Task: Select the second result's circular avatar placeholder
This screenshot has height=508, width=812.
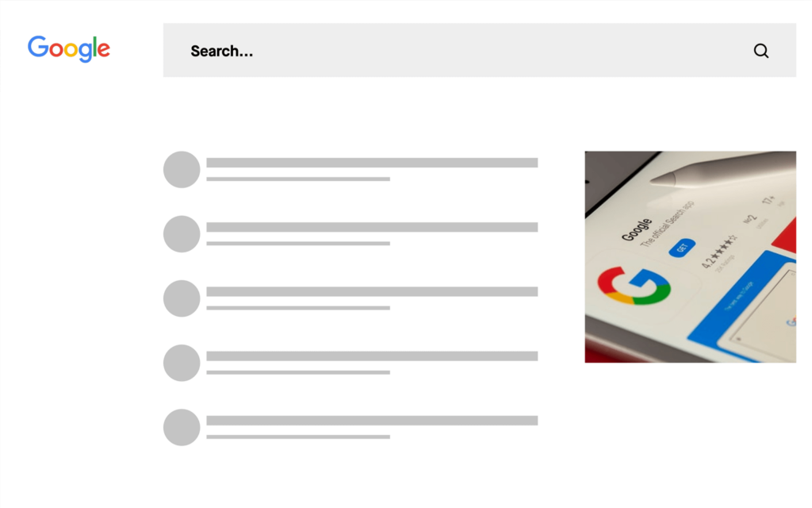Action: click(x=182, y=233)
